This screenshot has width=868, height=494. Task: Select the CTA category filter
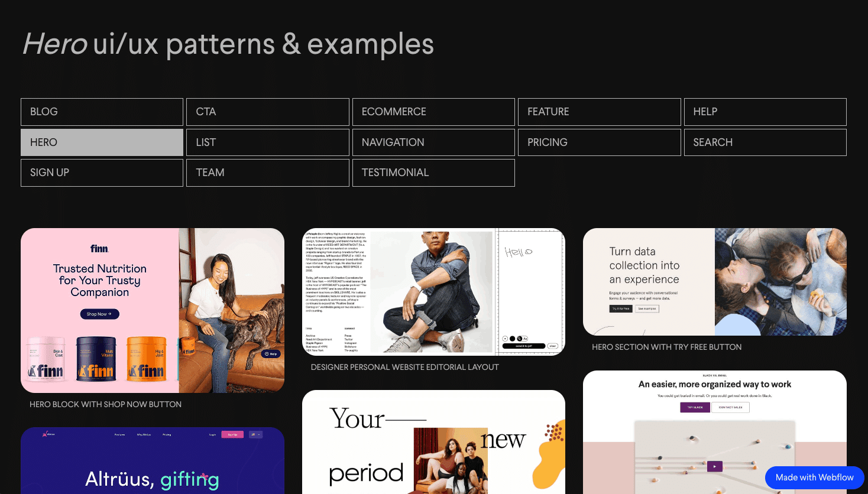(268, 112)
